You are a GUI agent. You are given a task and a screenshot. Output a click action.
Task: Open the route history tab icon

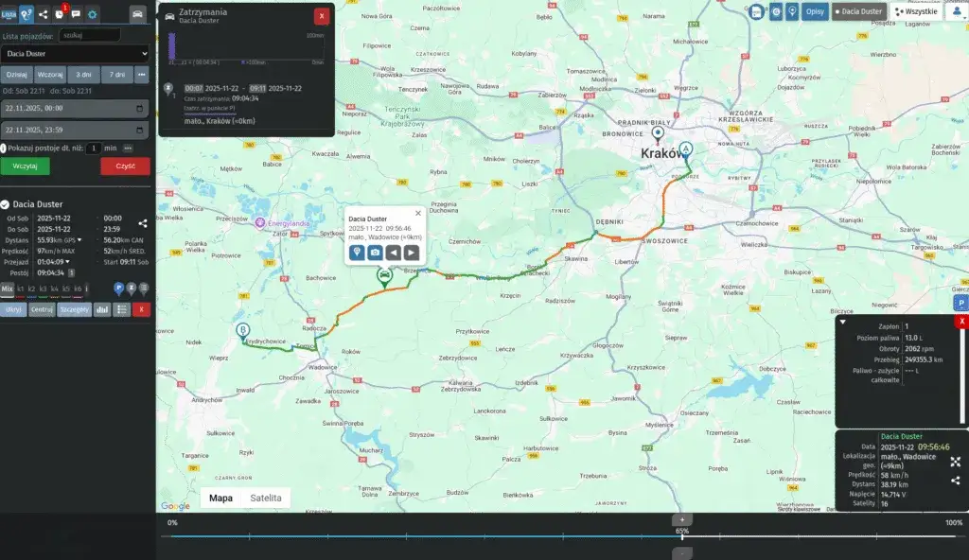click(26, 13)
